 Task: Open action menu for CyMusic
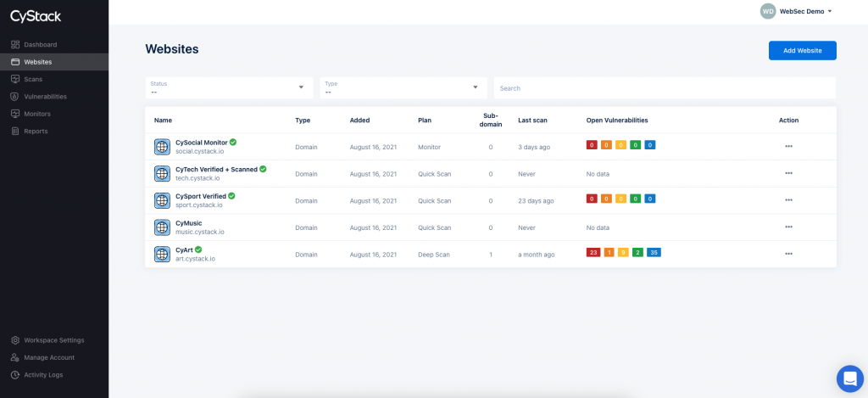[x=789, y=227]
